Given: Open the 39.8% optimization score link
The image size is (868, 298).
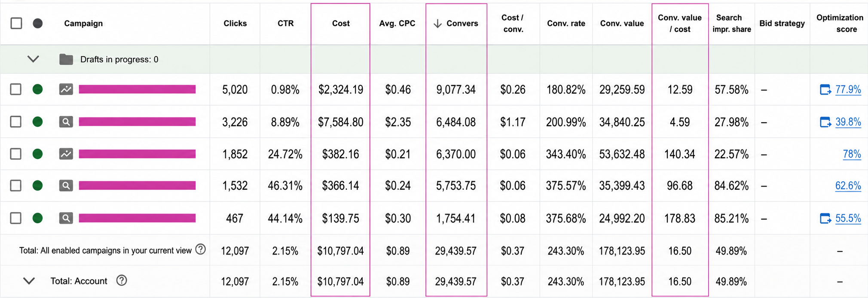Looking at the screenshot, I should tap(848, 122).
